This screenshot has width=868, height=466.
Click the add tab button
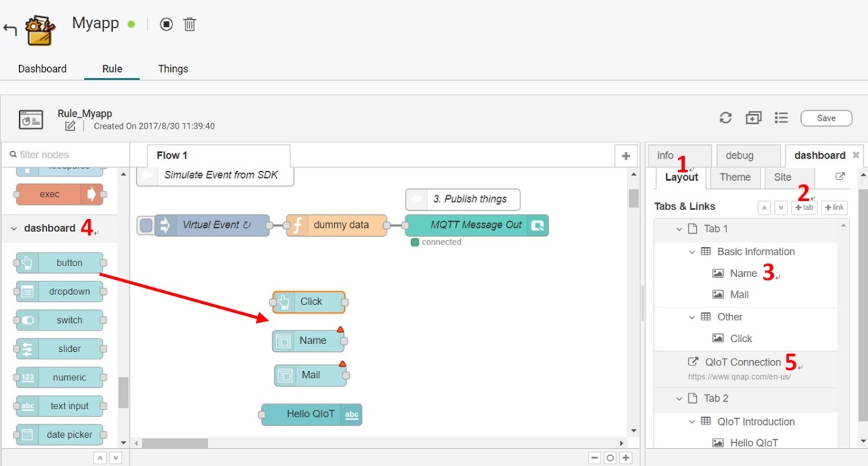click(804, 207)
